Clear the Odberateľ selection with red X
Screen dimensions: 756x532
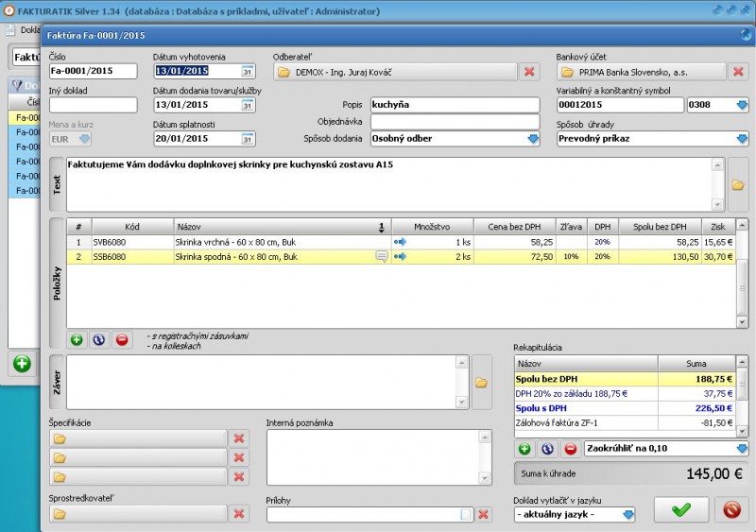pos(529,72)
